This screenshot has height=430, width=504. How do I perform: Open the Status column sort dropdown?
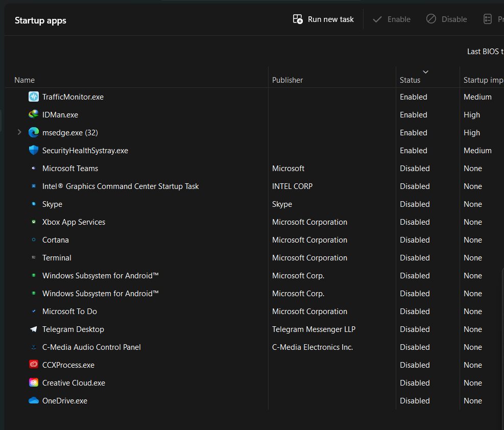click(425, 72)
